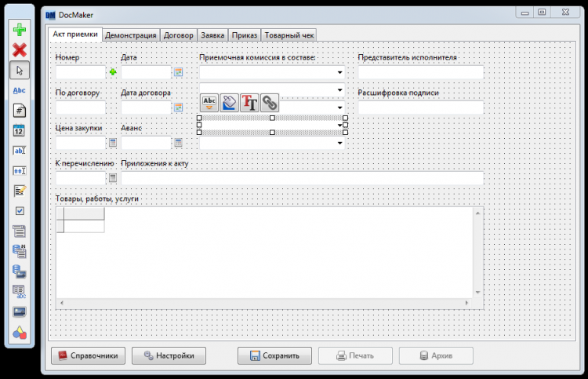Switch to Акт приемки tab
This screenshot has height=379, width=588.
75,35
